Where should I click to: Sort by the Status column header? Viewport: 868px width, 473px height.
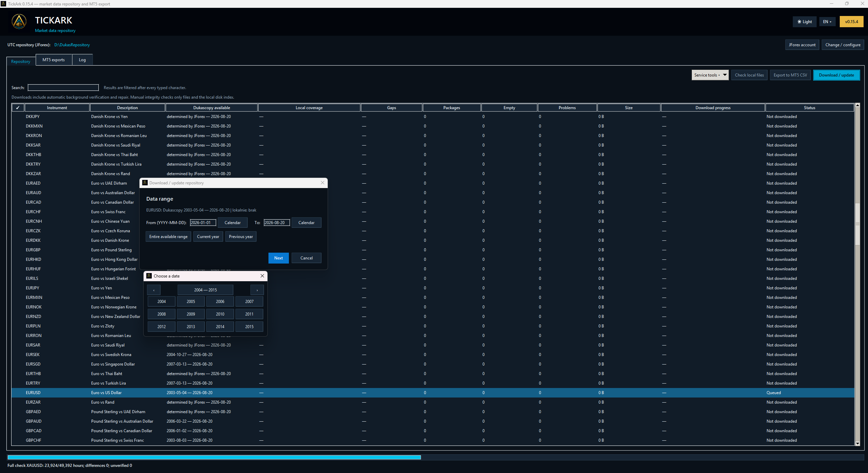pos(809,107)
